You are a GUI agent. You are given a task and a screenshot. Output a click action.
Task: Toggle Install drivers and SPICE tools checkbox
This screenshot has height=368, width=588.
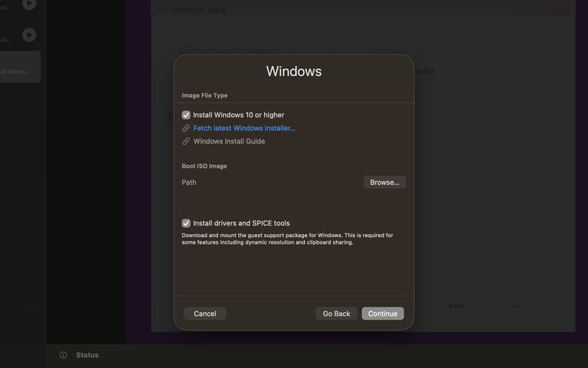[186, 223]
